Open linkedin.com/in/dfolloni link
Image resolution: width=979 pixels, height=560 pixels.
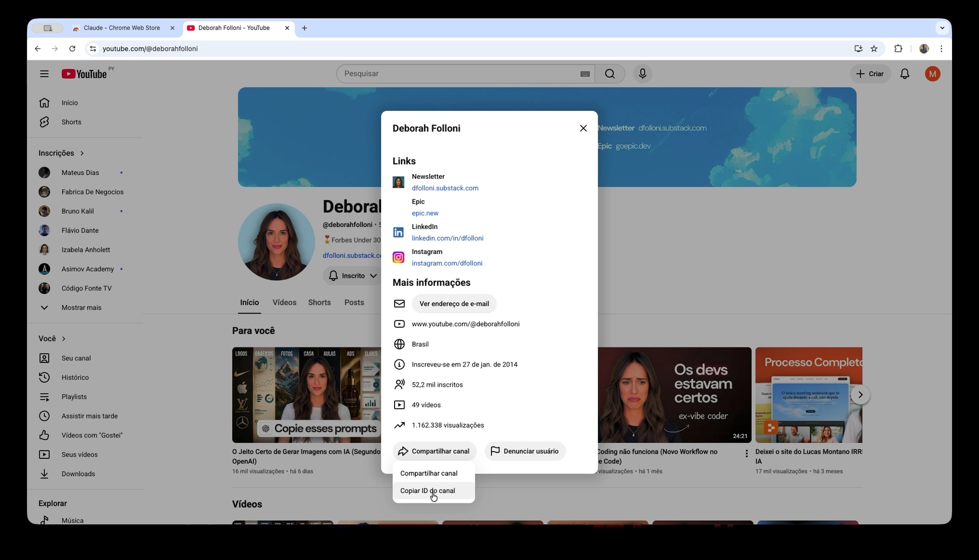click(x=447, y=238)
